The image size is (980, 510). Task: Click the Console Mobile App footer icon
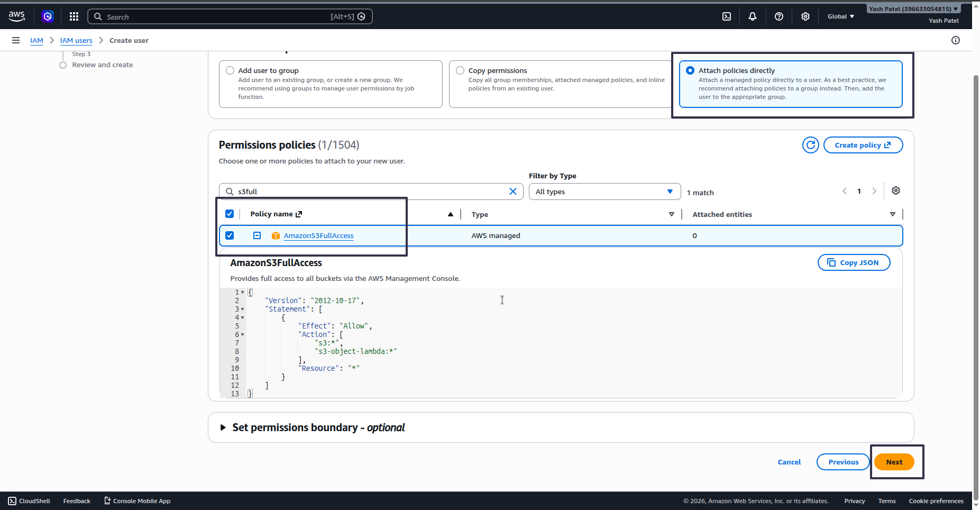pyautogui.click(x=107, y=500)
